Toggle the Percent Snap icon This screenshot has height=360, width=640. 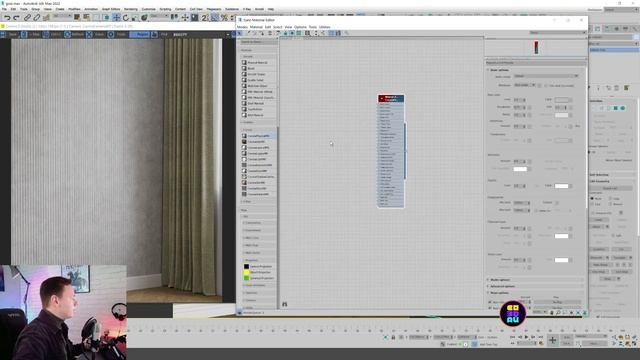click(x=224, y=18)
